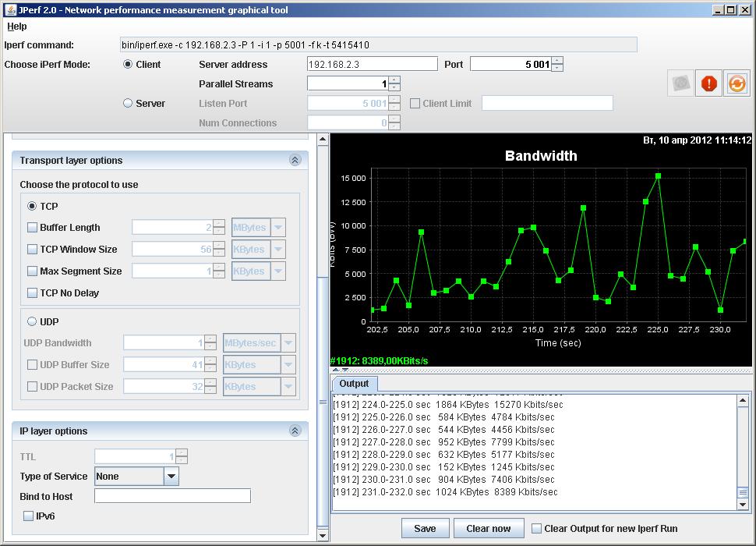Select the Output tab
The image size is (756, 546).
click(354, 384)
